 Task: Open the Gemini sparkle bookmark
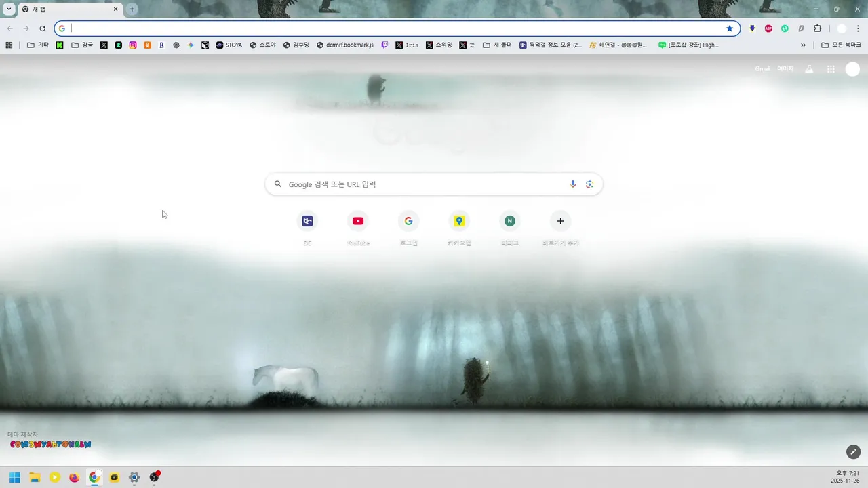click(x=191, y=45)
